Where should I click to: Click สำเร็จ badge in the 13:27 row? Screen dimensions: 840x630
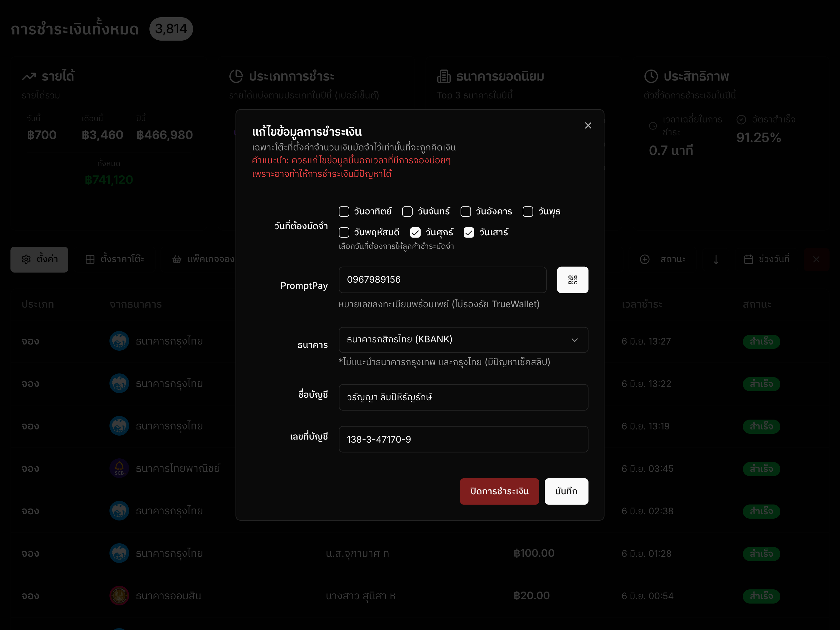(x=761, y=341)
